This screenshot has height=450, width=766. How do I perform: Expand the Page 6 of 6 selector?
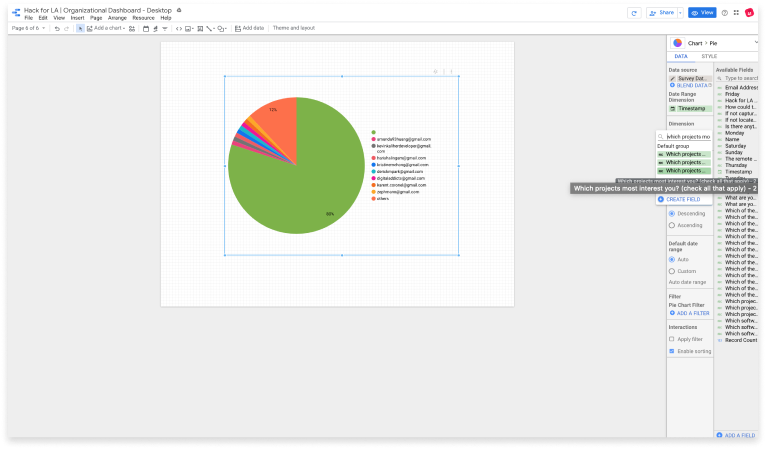coord(27,28)
